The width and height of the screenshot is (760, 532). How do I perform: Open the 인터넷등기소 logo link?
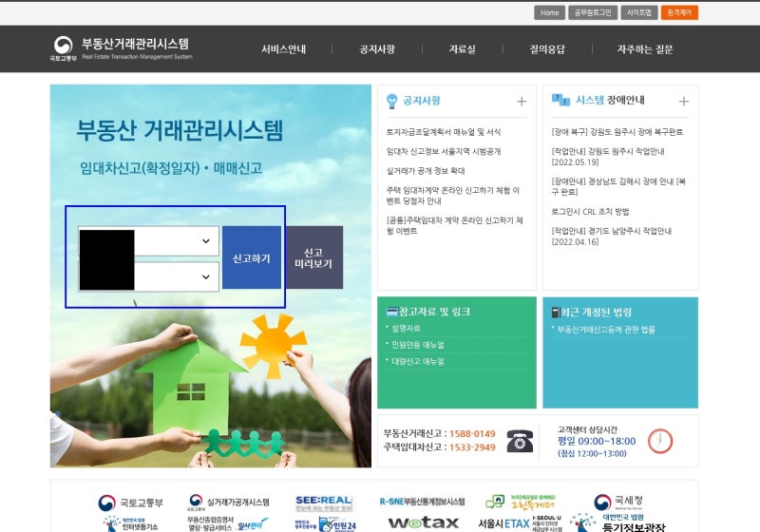pos(131,523)
